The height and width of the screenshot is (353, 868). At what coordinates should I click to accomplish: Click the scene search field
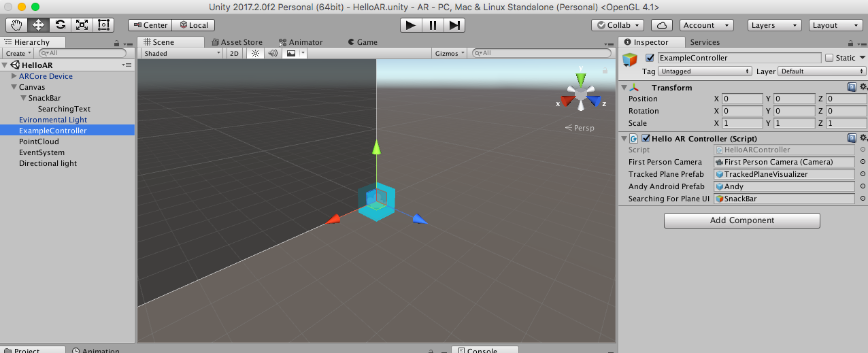[x=542, y=53]
